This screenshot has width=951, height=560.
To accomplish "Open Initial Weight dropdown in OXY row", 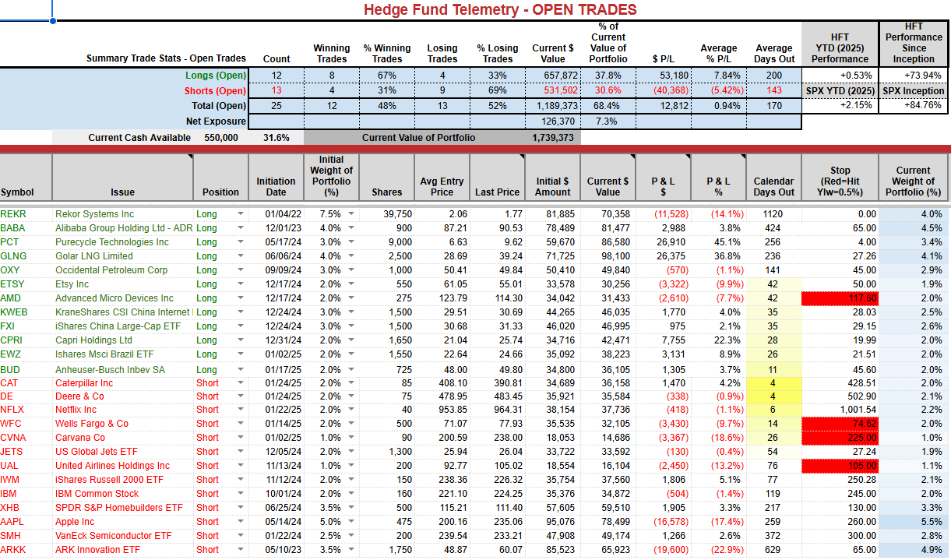I will pyautogui.click(x=351, y=270).
